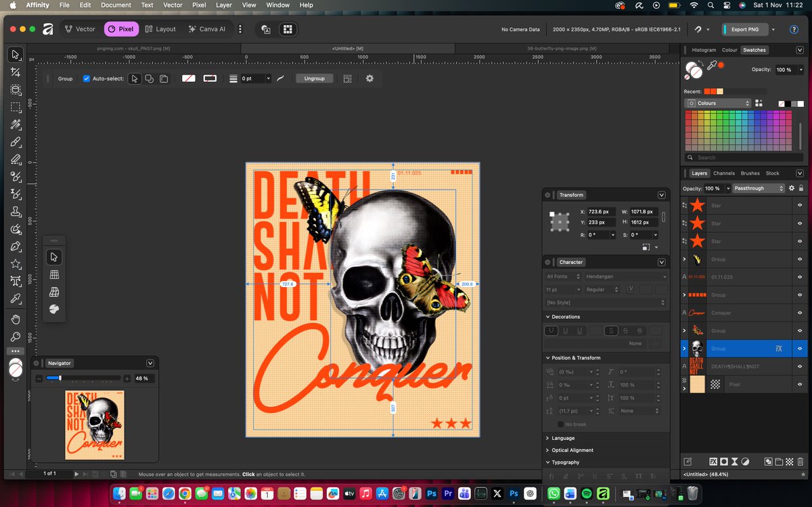Open the Passthrough blend mode dropdown

click(x=759, y=188)
